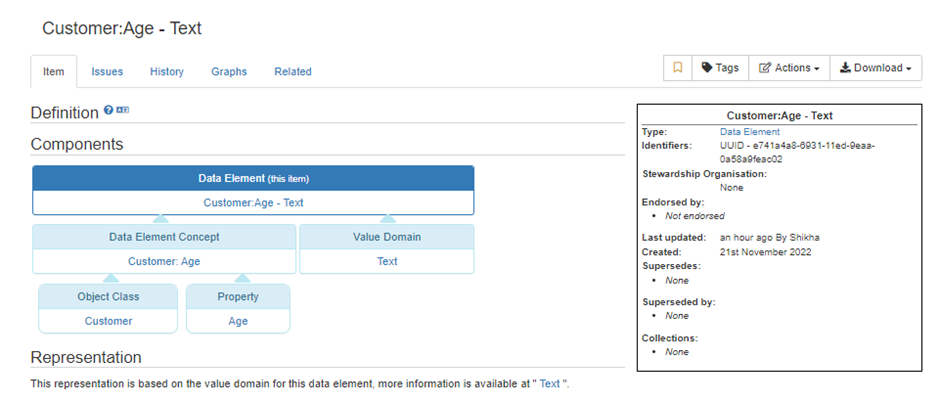
Task: Follow the Text link in Representation sentence
Action: pyautogui.click(x=550, y=384)
